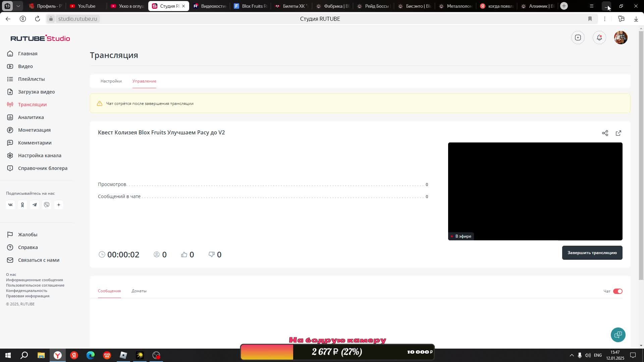Select the Сообщения tab

click(x=109, y=291)
